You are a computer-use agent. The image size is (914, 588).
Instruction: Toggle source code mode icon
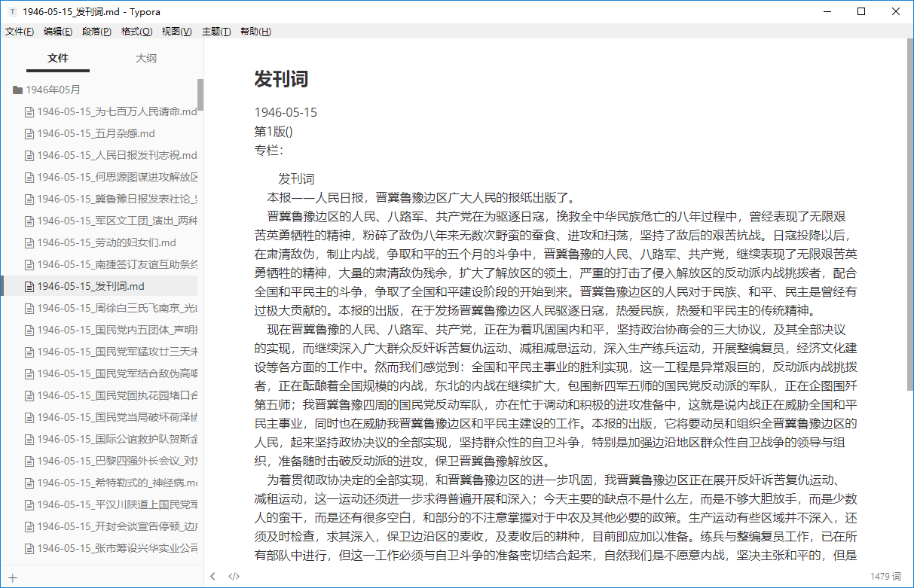(x=234, y=577)
